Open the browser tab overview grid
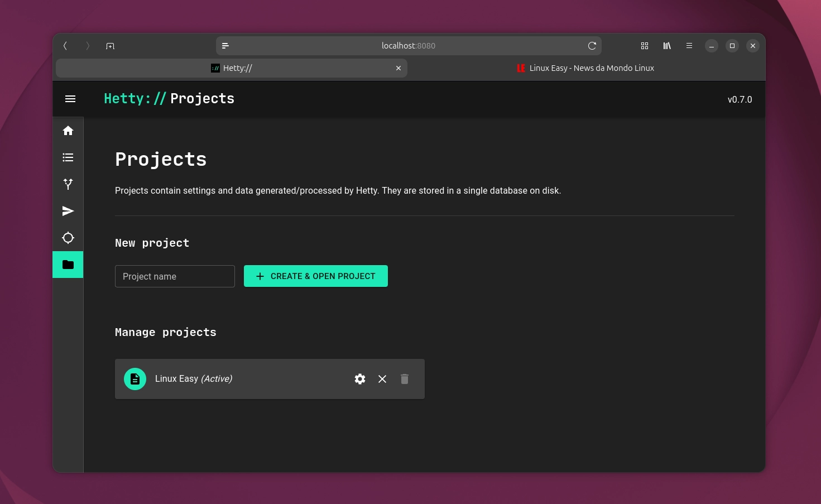The width and height of the screenshot is (821, 504). pyautogui.click(x=645, y=46)
